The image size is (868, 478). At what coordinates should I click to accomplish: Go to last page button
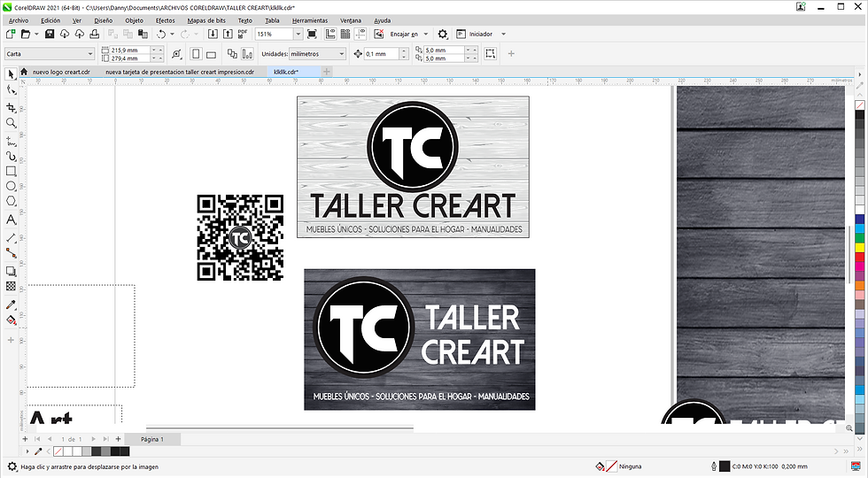pos(105,439)
